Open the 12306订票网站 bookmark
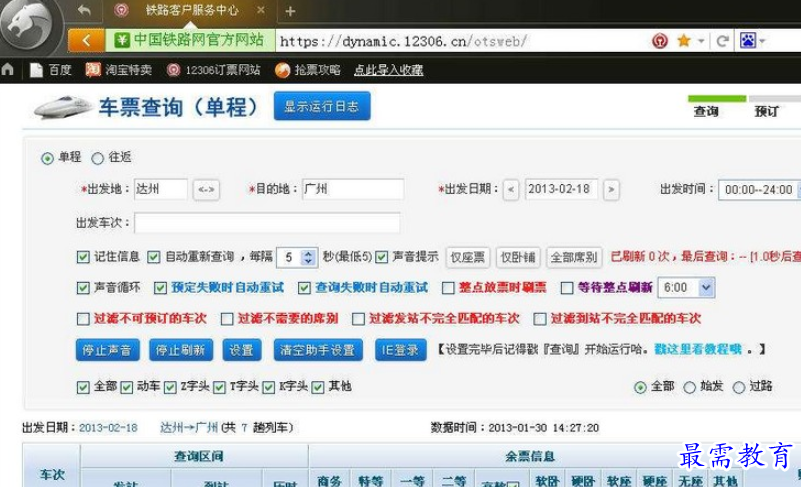801x487 pixels. pyautogui.click(x=214, y=70)
